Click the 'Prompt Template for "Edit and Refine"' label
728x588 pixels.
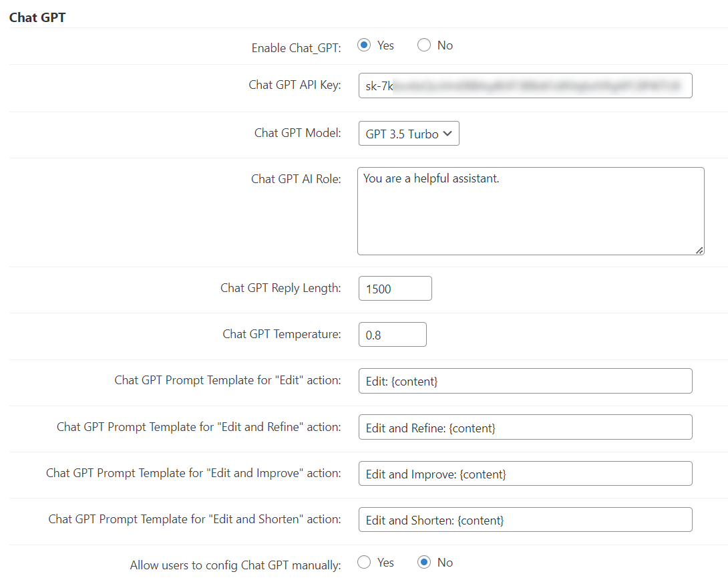(199, 427)
